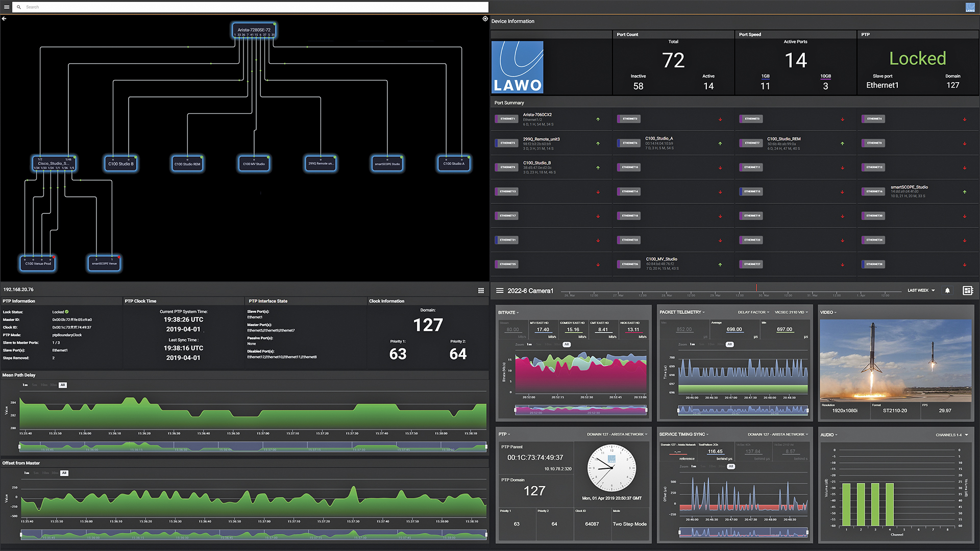Open the hamburger menu at top left

[7, 7]
